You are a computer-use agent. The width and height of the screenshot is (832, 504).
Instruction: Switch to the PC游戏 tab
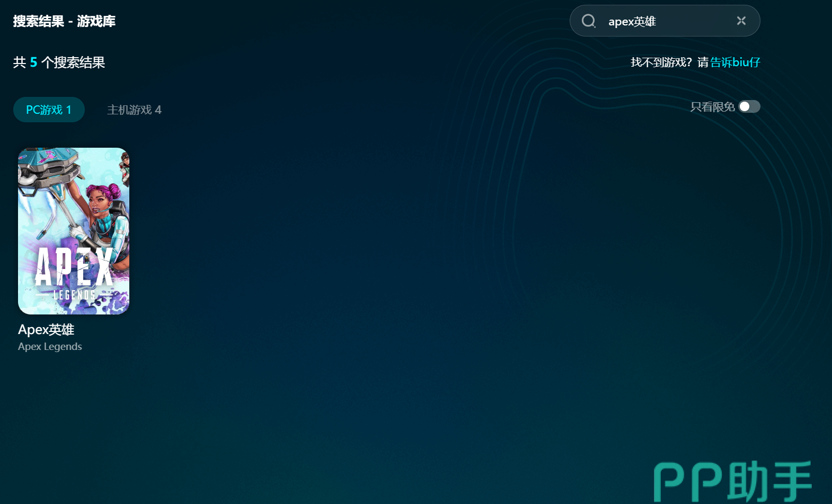[x=49, y=110]
